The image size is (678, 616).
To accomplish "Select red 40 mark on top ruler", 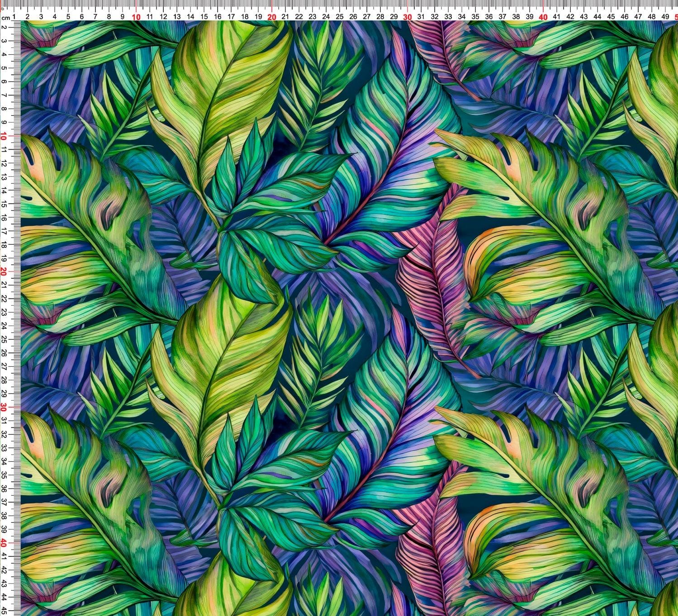I will click(x=543, y=17).
